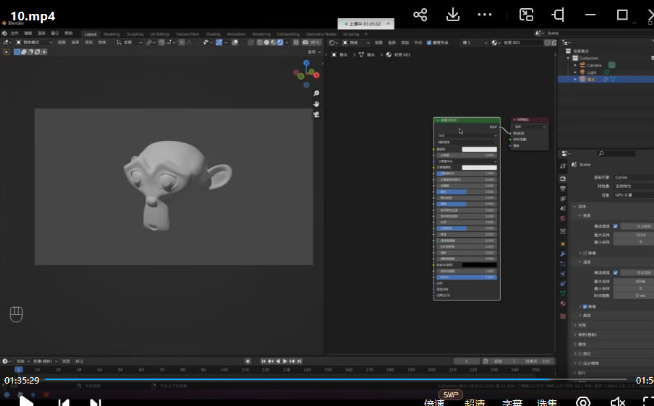Click the download icon in player header
The width and height of the screenshot is (654, 406).
coord(453,15)
